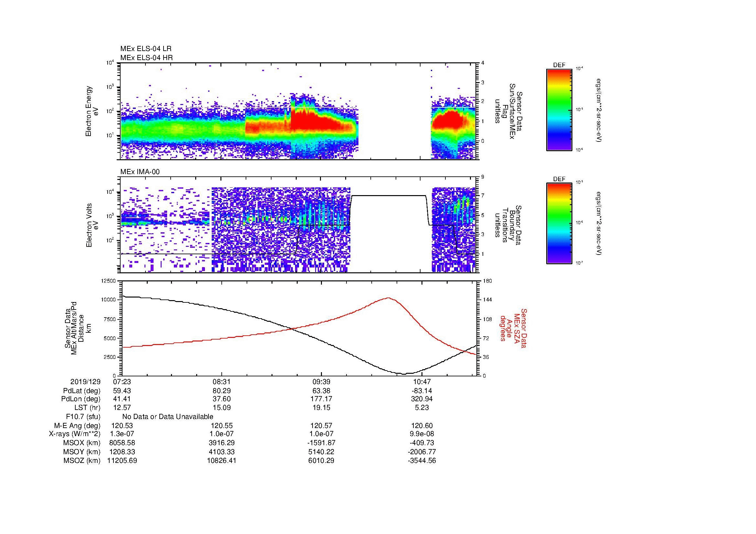The image size is (756, 534).
Task: Click the 'Electron Energy eV' axis label
Action: pos(92,111)
